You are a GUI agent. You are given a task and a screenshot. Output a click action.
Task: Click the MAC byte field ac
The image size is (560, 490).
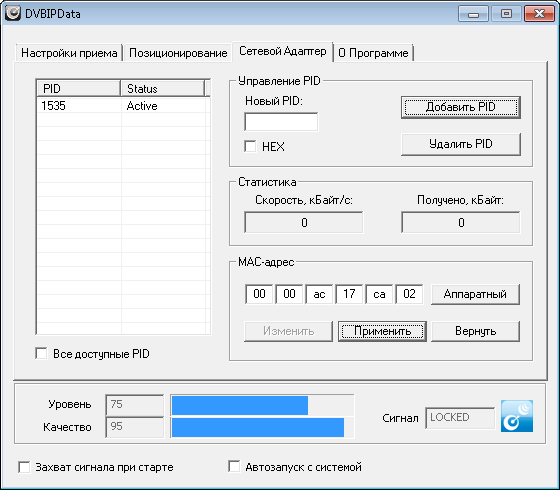[319, 294]
